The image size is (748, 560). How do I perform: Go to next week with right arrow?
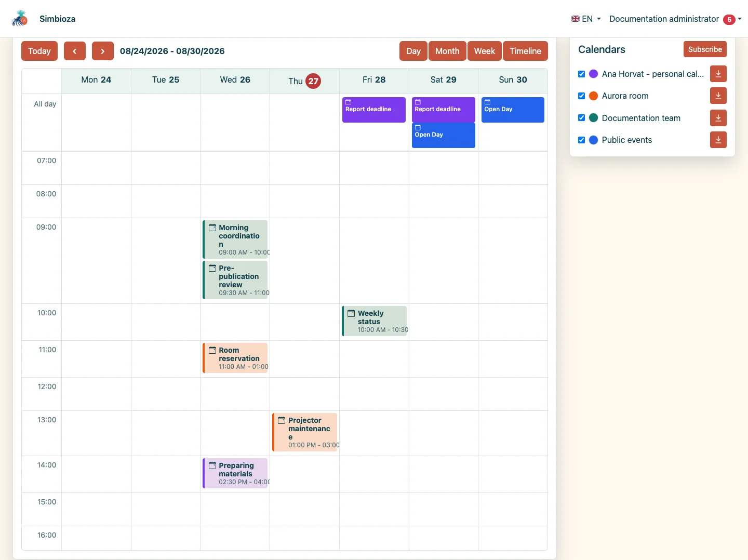coord(103,51)
